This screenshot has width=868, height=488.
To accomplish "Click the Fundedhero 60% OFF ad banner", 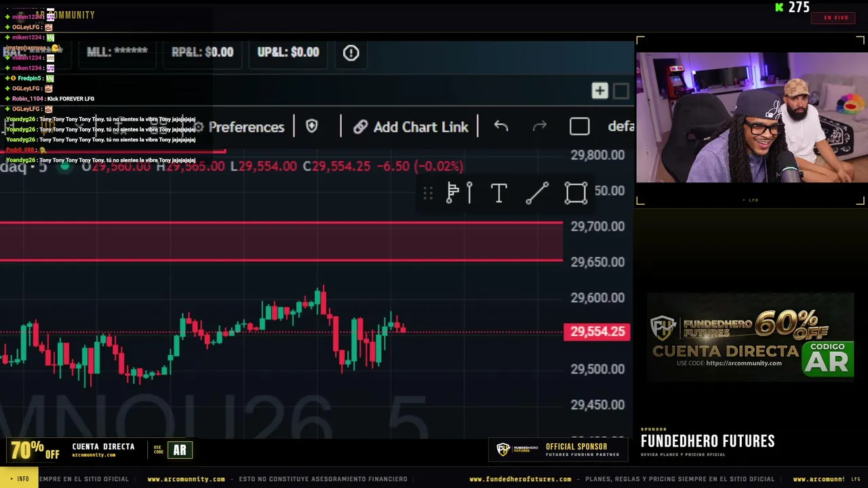I will point(750,338).
